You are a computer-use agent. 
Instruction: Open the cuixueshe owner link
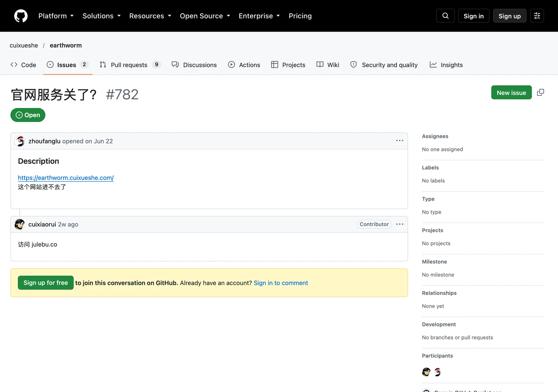coord(24,45)
